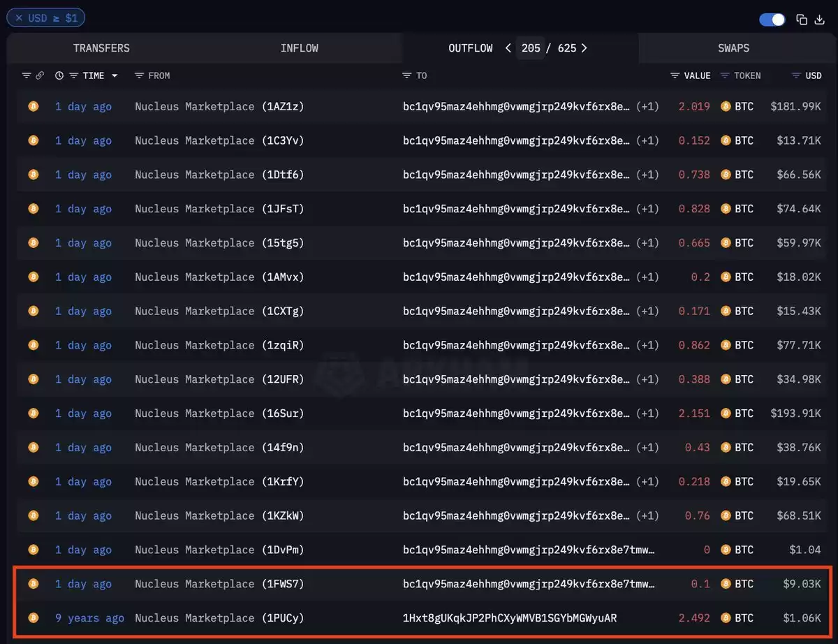The width and height of the screenshot is (838, 644).
Task: Go to previous outflow page
Action: (x=508, y=48)
